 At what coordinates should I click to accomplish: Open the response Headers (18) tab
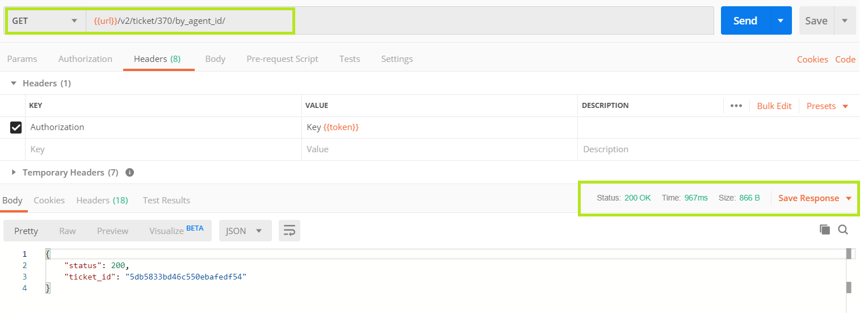click(x=102, y=200)
